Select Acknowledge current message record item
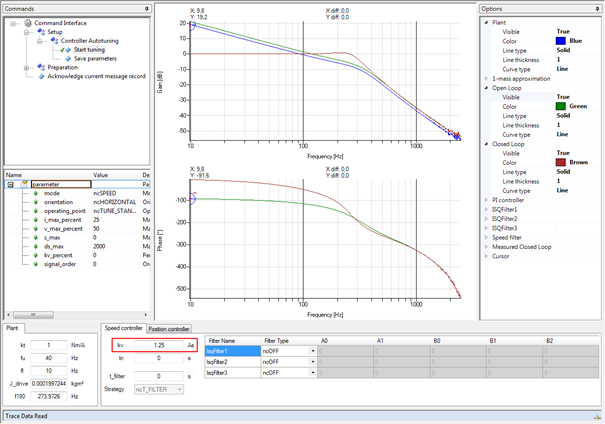This screenshot has width=605, height=424. point(96,76)
